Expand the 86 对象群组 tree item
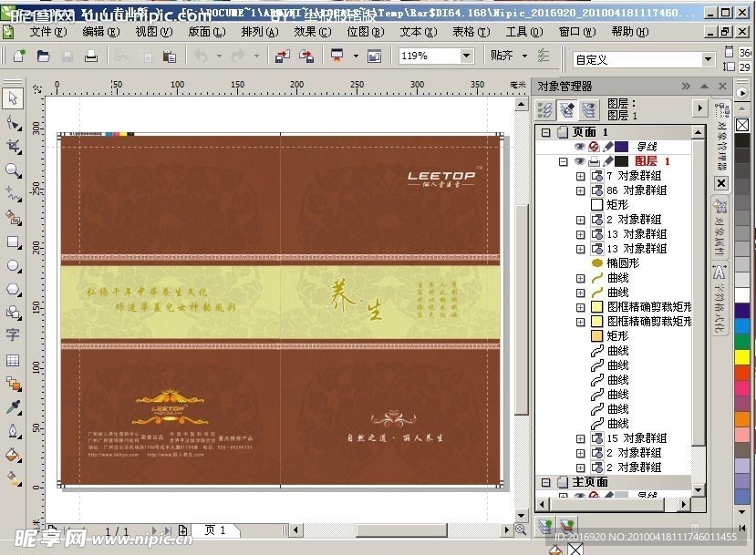 pos(580,190)
